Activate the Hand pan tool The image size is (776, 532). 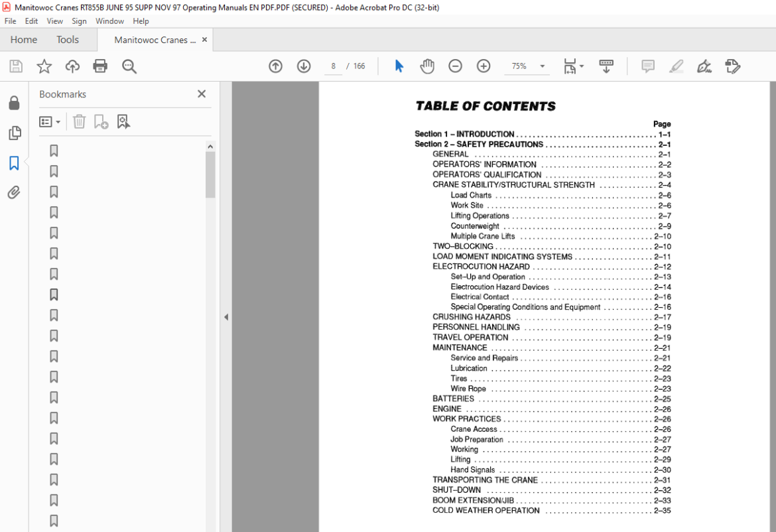(427, 66)
